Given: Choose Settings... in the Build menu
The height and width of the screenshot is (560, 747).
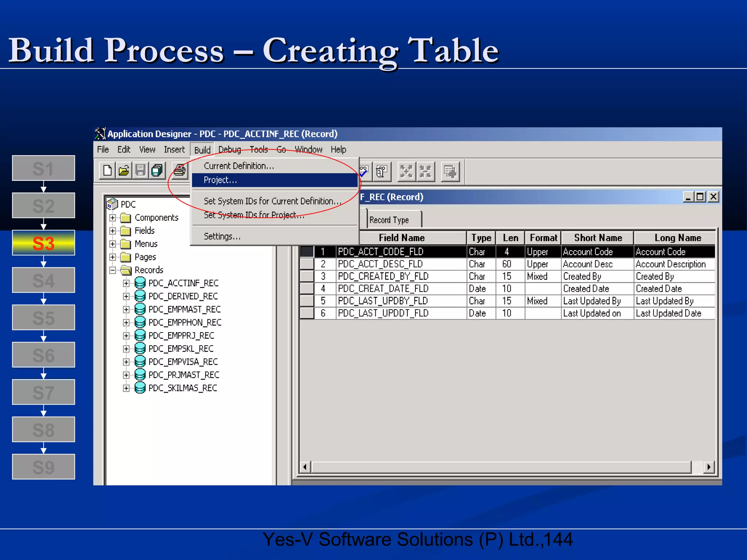Looking at the screenshot, I should (x=275, y=236).
